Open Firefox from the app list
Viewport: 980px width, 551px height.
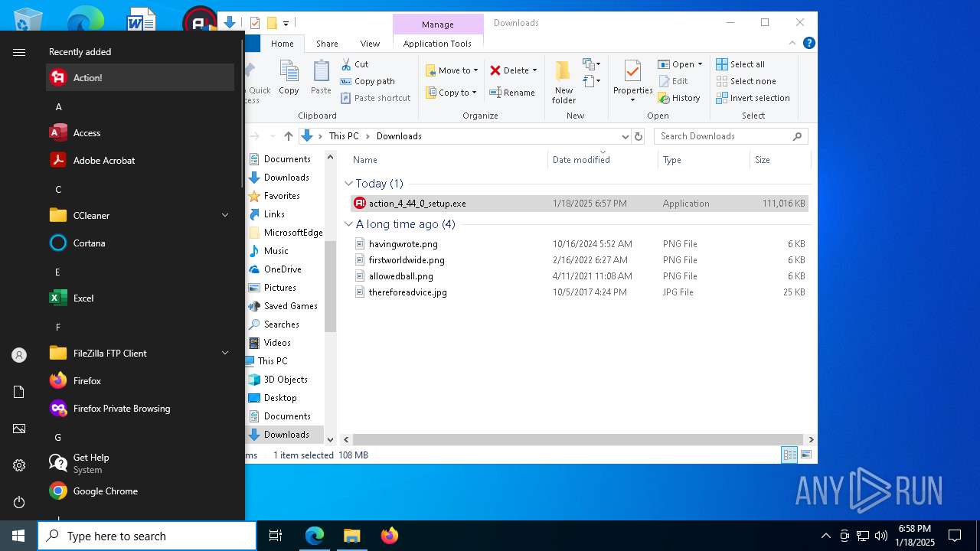click(x=140, y=380)
